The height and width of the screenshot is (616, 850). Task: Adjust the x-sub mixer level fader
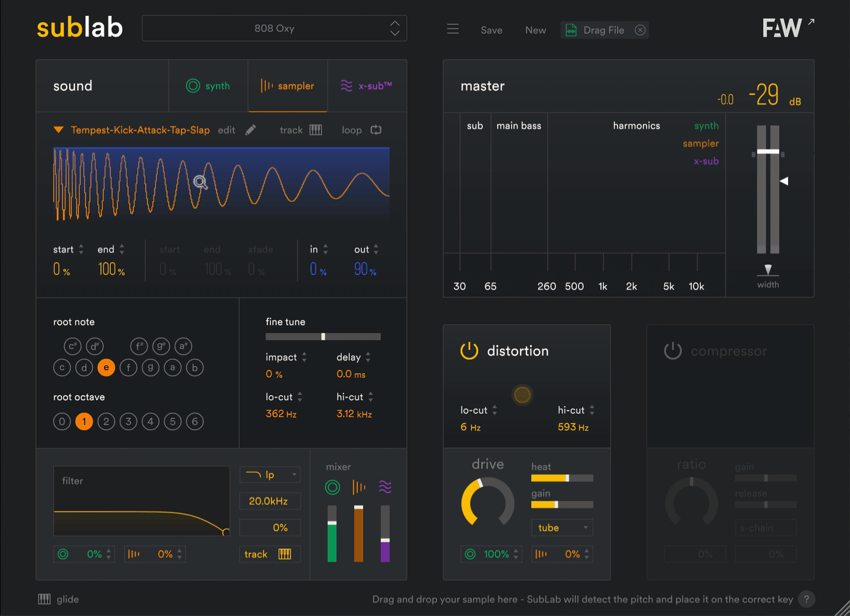coord(385,533)
